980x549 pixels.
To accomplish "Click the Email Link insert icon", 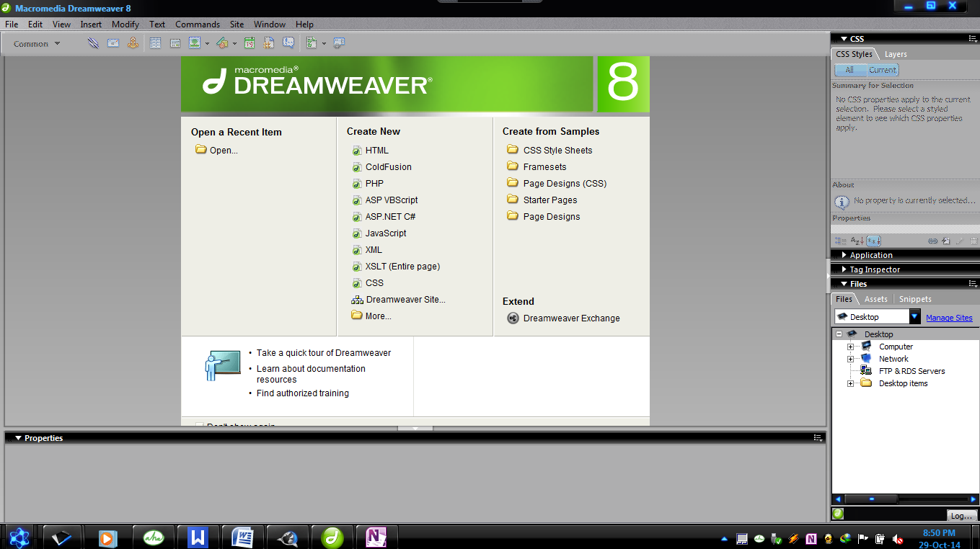I will (113, 43).
